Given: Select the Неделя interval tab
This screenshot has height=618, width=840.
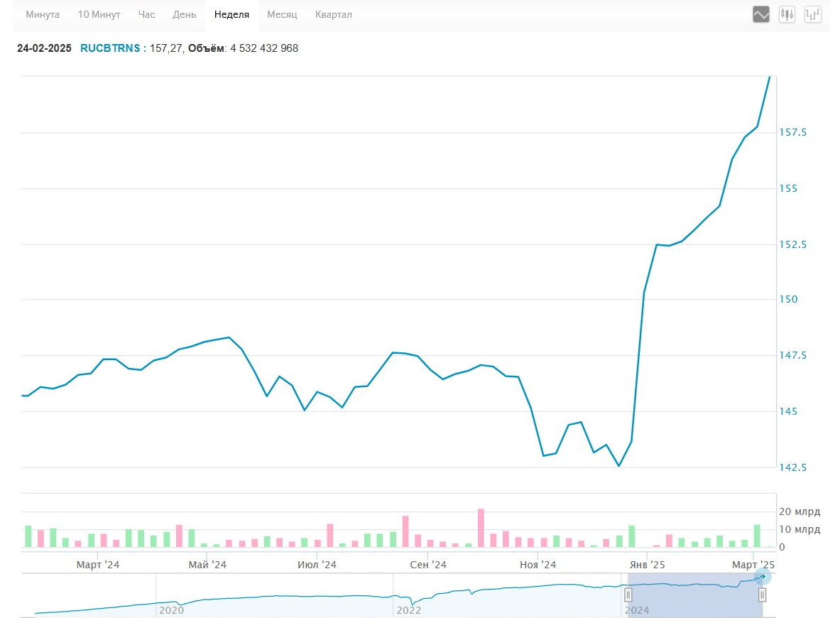Looking at the screenshot, I should 231,15.
